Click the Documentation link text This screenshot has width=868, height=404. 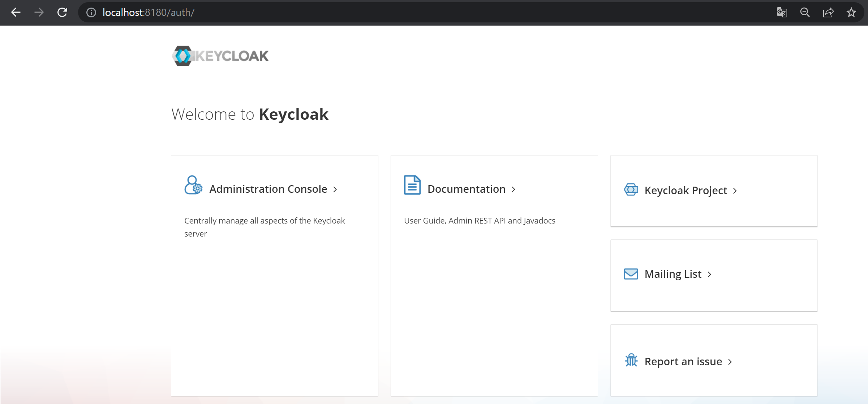tap(466, 188)
